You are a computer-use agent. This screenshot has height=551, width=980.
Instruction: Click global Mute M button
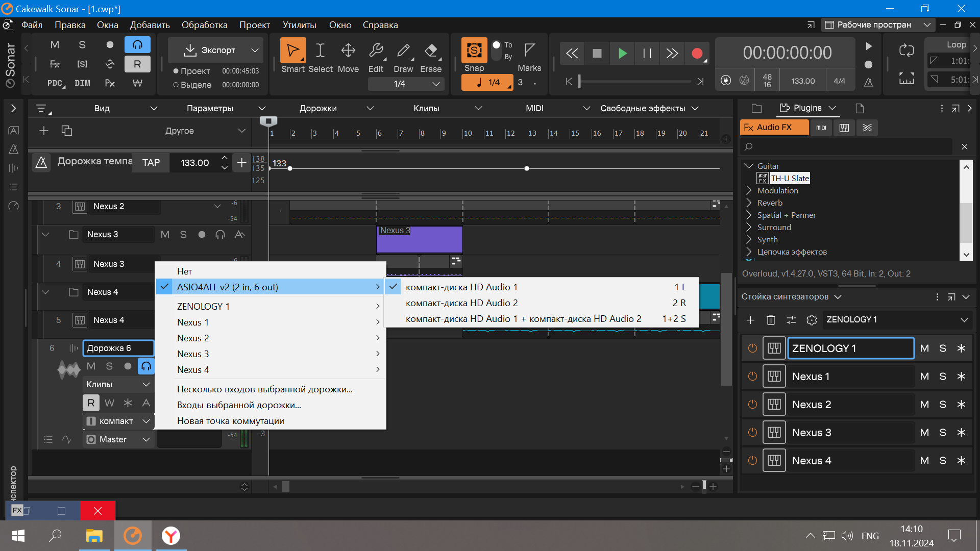coord(55,45)
